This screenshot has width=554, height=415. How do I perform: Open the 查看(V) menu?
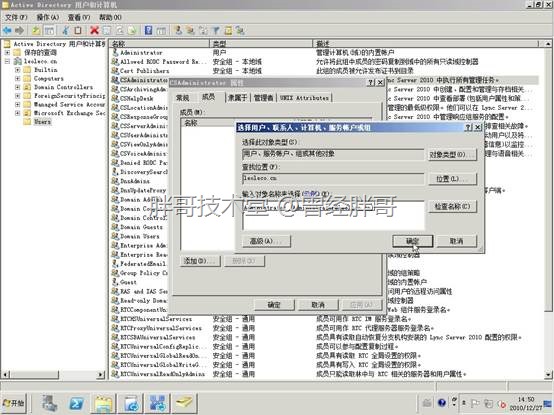point(79,17)
